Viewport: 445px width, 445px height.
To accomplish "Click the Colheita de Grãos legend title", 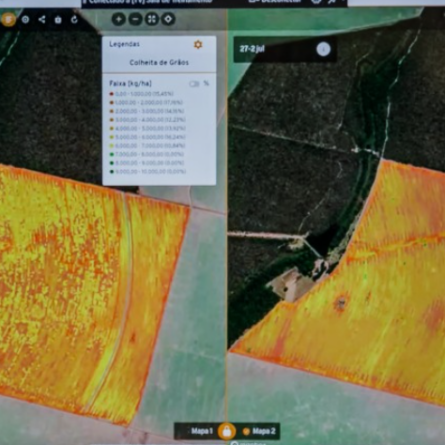I will point(159,62).
